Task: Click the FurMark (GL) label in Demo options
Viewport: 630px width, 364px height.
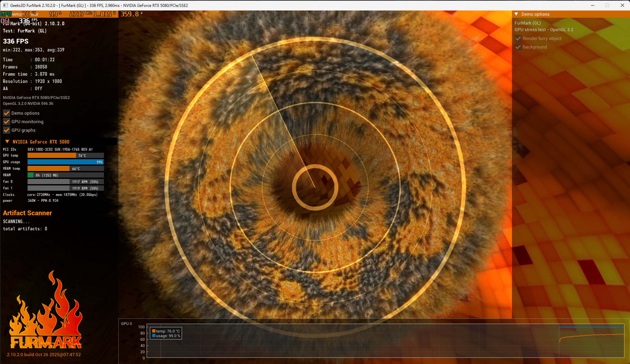Action: (x=528, y=23)
